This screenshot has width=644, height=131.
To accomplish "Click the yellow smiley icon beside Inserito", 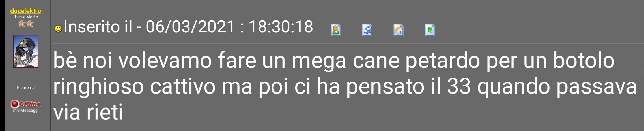I will [x=58, y=29].
